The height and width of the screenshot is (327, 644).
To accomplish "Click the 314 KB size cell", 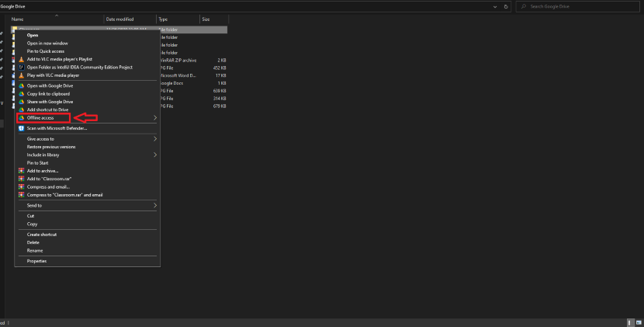I will pos(220,99).
